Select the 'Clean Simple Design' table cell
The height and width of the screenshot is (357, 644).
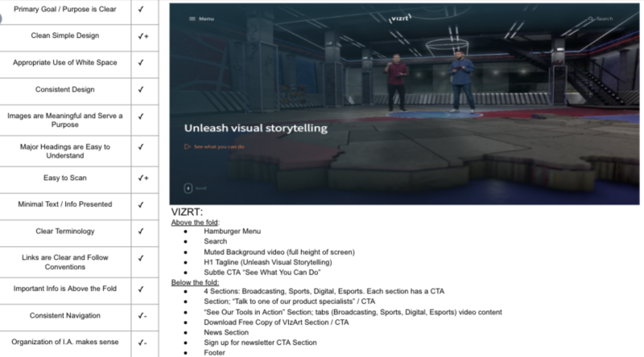[x=66, y=35]
